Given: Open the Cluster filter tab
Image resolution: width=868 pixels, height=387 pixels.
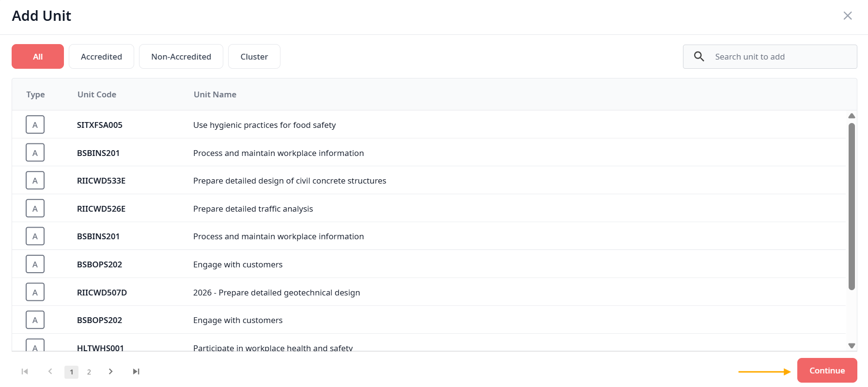Looking at the screenshot, I should 254,57.
